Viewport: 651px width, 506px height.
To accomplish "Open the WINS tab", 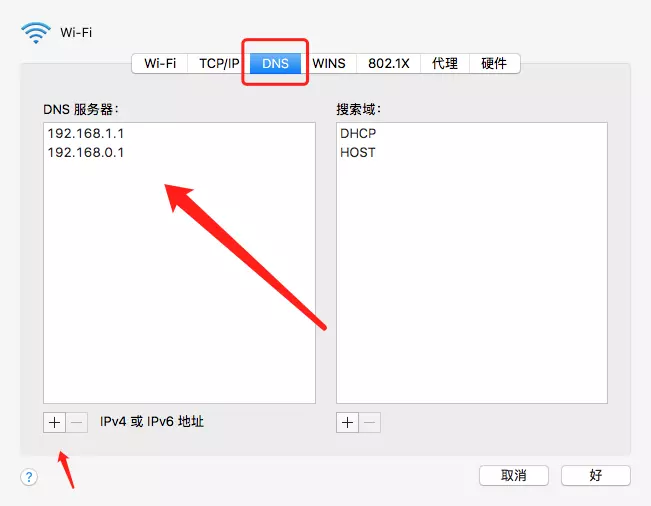I will tap(329, 64).
